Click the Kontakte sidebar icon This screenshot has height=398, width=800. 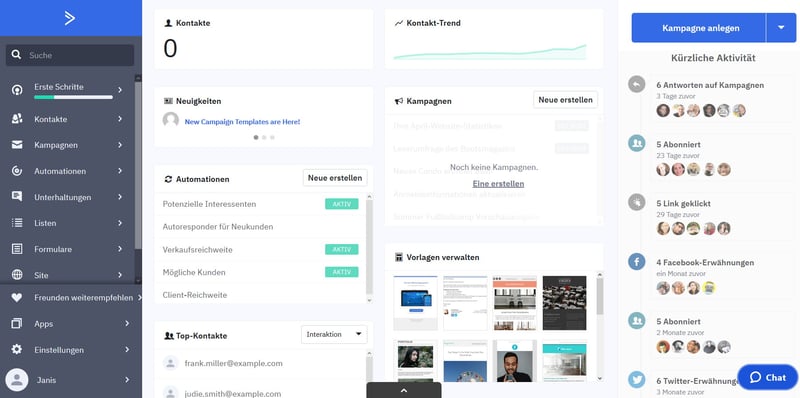point(17,119)
